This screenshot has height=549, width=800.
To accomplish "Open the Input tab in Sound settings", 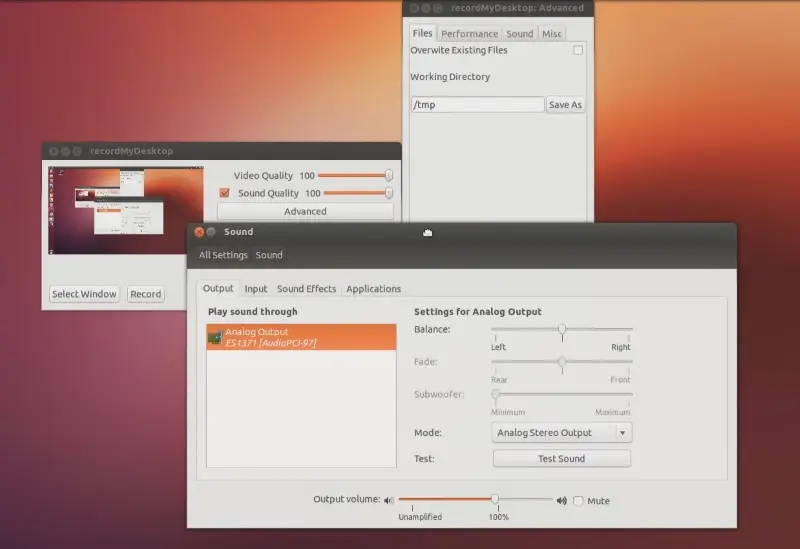I will [x=256, y=289].
